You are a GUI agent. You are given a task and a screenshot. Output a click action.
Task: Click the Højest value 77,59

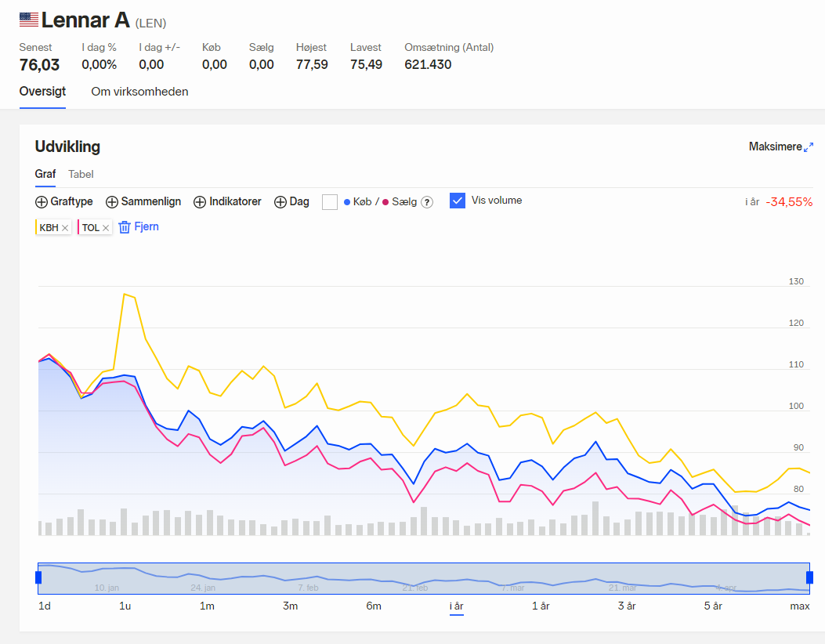[312, 65]
